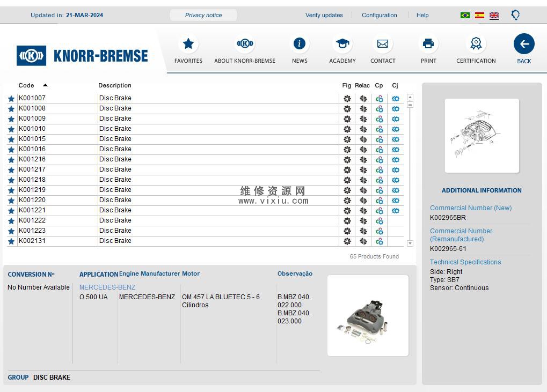Click the OM 457 LA BLUETEC motor entry
547x392 pixels.
(221, 301)
